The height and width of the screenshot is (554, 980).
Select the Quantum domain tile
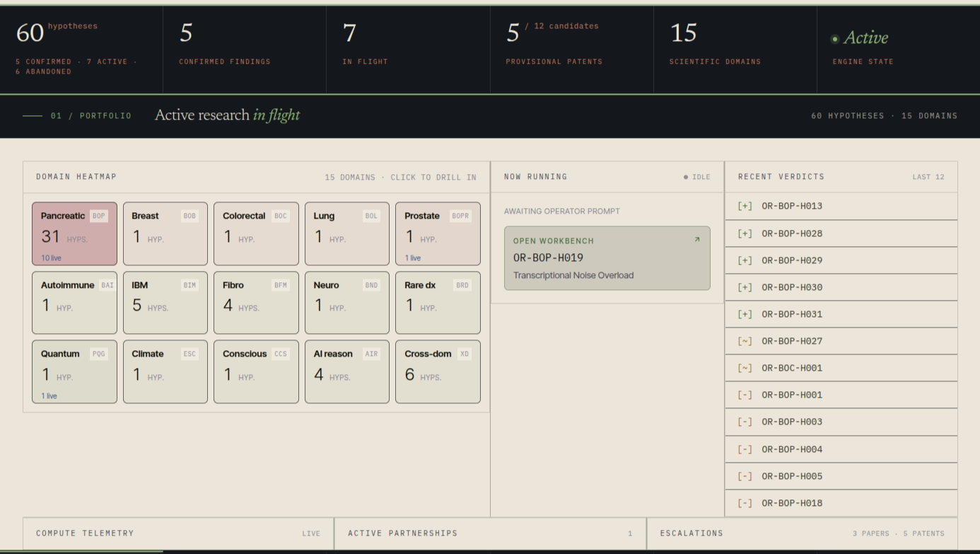(74, 371)
